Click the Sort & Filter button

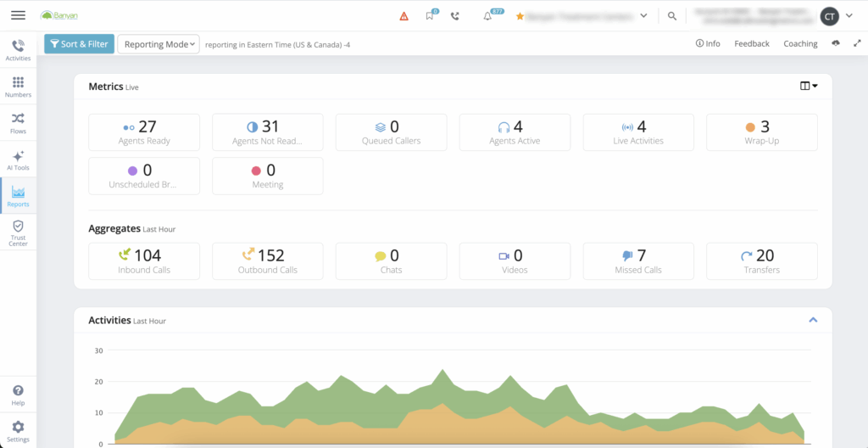coord(79,44)
